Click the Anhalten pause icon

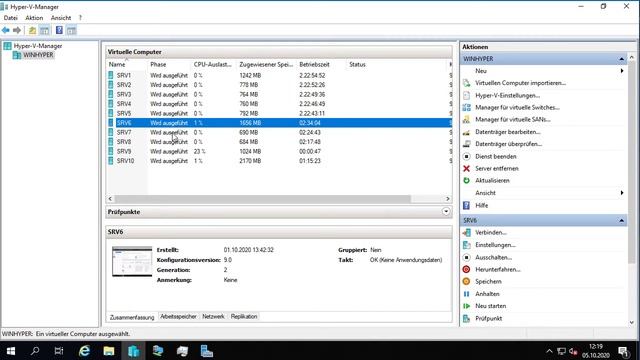pos(467,294)
